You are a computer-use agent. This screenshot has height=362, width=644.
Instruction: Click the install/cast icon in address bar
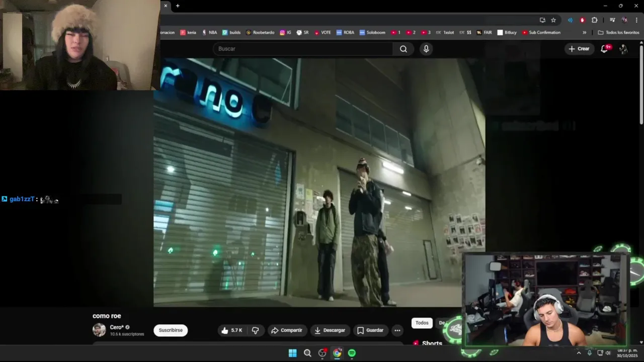pyautogui.click(x=542, y=20)
